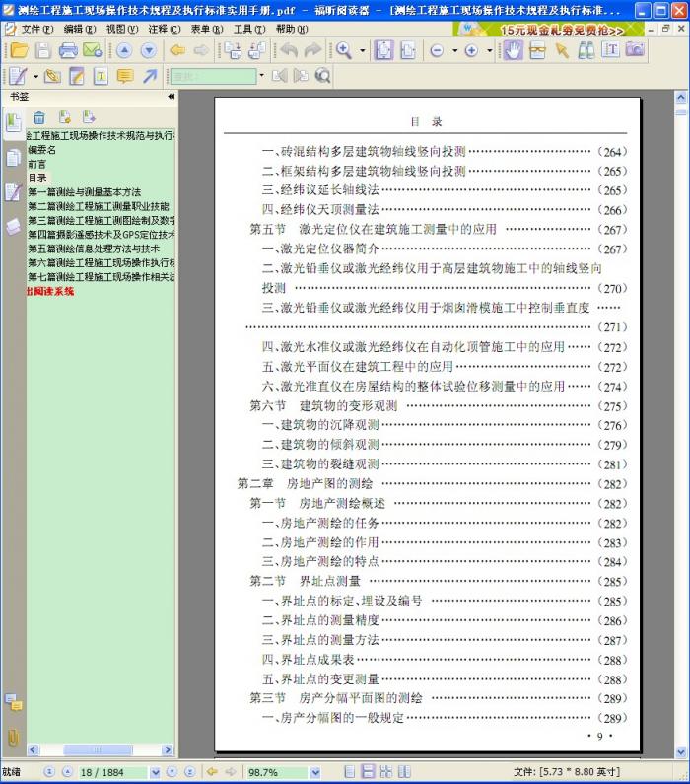Open bookmark 第一篇测绘与测量基本方法
This screenshot has width=690, height=784.
(x=84, y=192)
